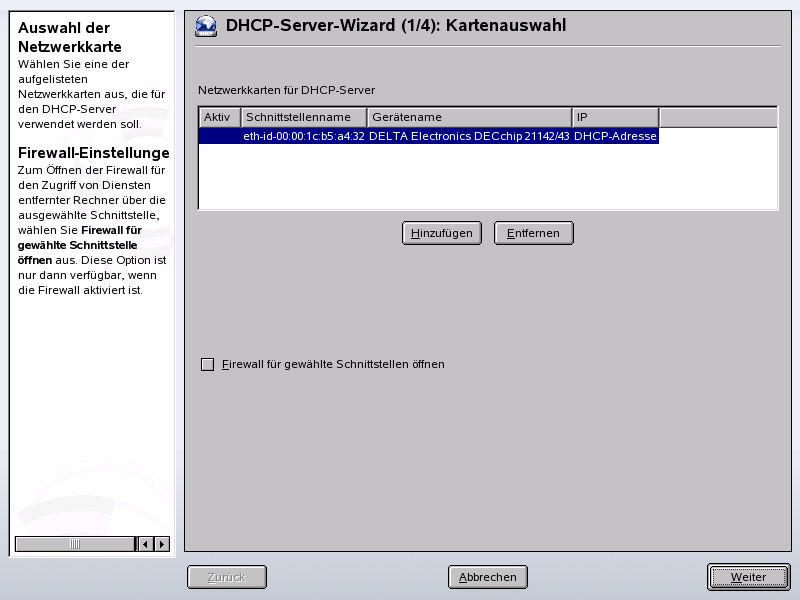Click the IP column header
Image resolution: width=800 pixels, height=600 pixels.
pos(615,116)
